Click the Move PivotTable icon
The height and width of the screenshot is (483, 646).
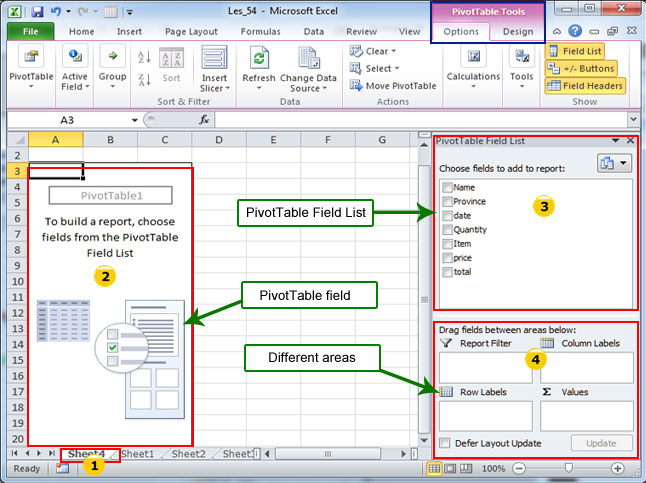pyautogui.click(x=358, y=86)
